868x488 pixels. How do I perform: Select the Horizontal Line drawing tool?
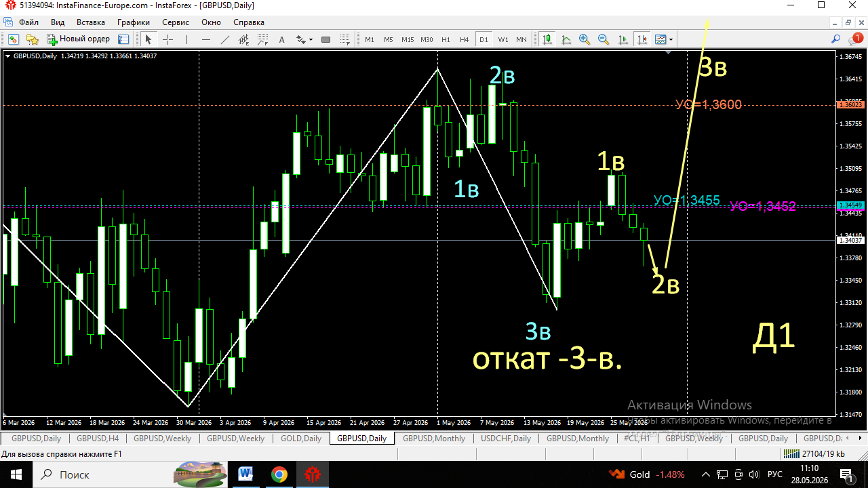click(x=205, y=39)
